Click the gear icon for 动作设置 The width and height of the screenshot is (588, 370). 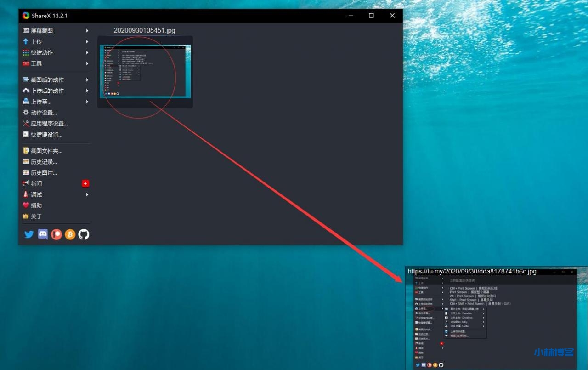coord(26,113)
